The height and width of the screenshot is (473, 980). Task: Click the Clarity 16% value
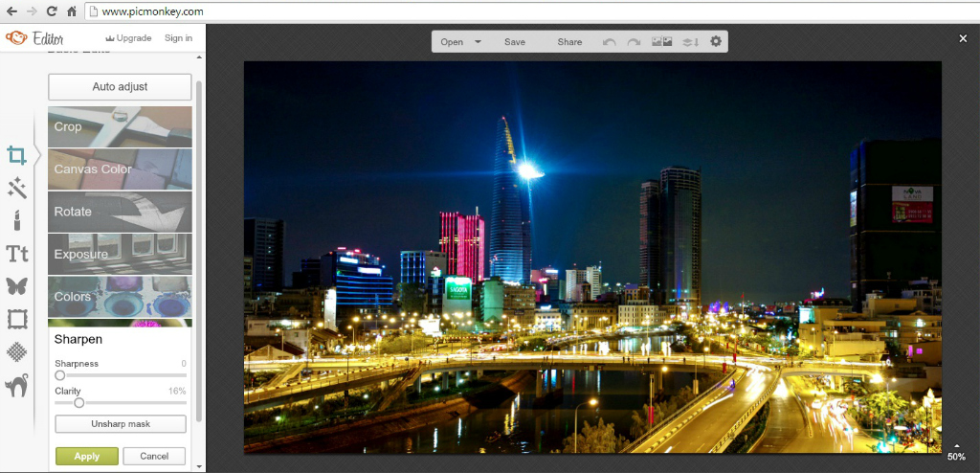pyautogui.click(x=177, y=391)
